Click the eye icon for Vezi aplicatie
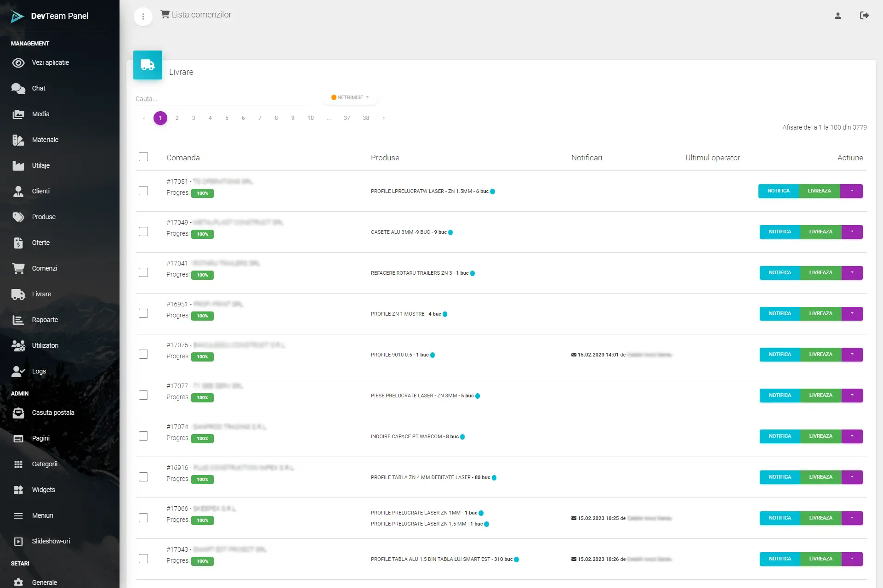The height and width of the screenshot is (588, 883). (18, 63)
